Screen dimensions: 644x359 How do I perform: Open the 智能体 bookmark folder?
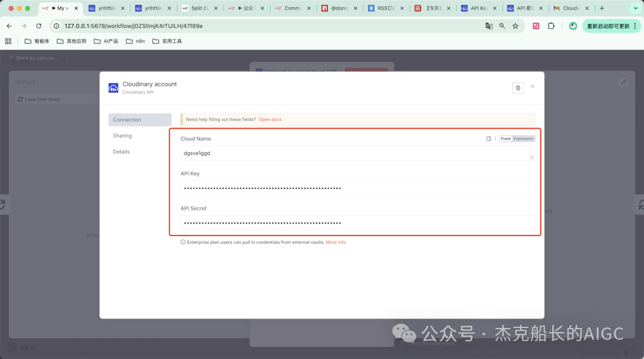pos(37,41)
